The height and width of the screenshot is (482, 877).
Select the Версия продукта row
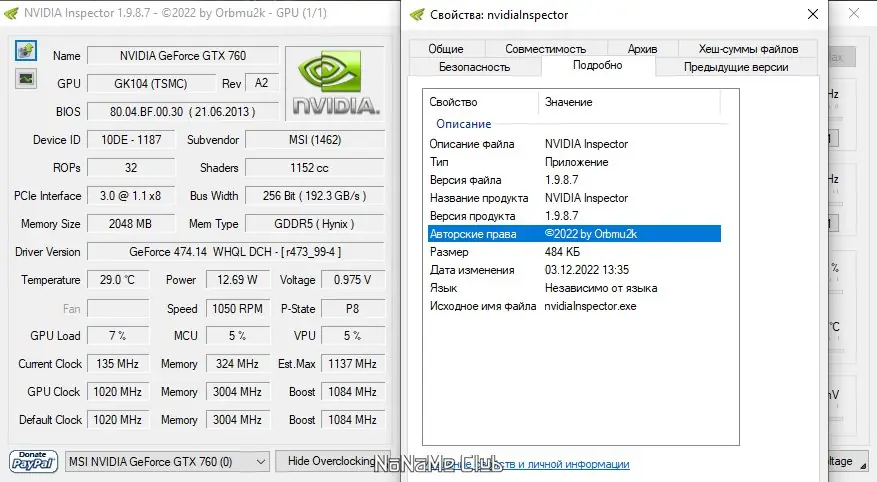click(574, 216)
